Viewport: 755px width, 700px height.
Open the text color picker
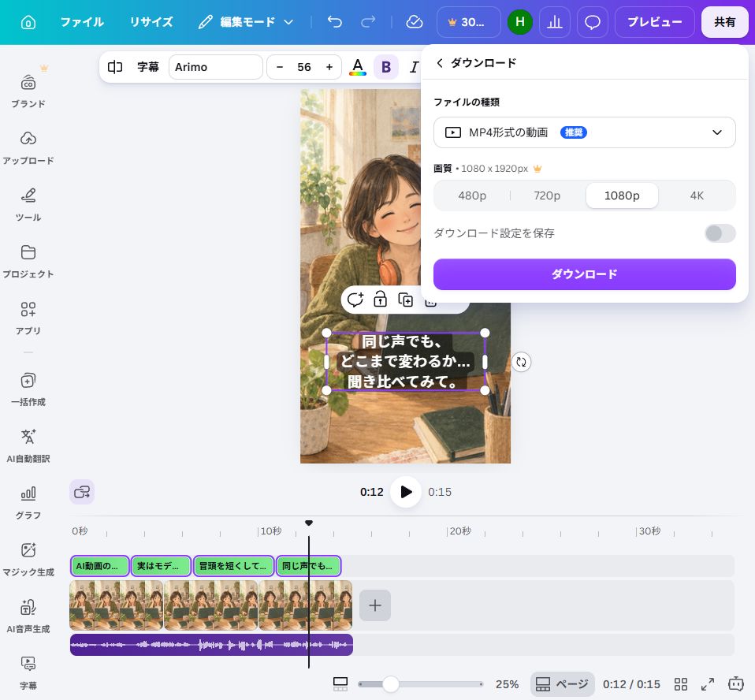click(x=357, y=67)
